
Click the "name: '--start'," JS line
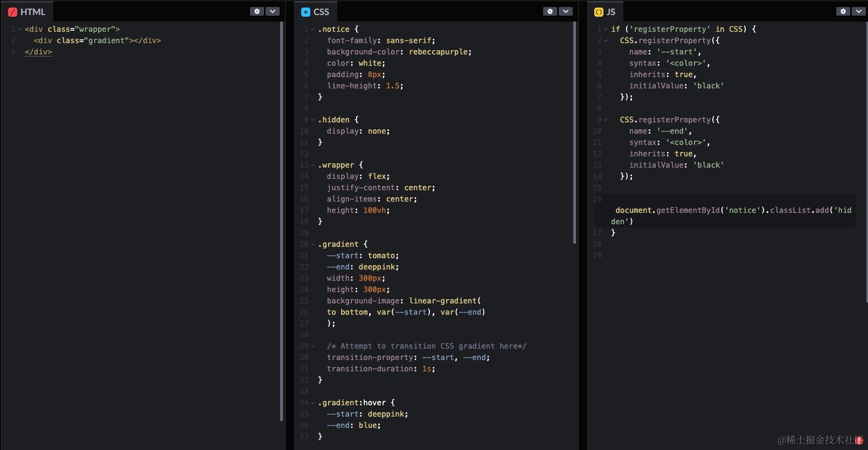click(665, 52)
